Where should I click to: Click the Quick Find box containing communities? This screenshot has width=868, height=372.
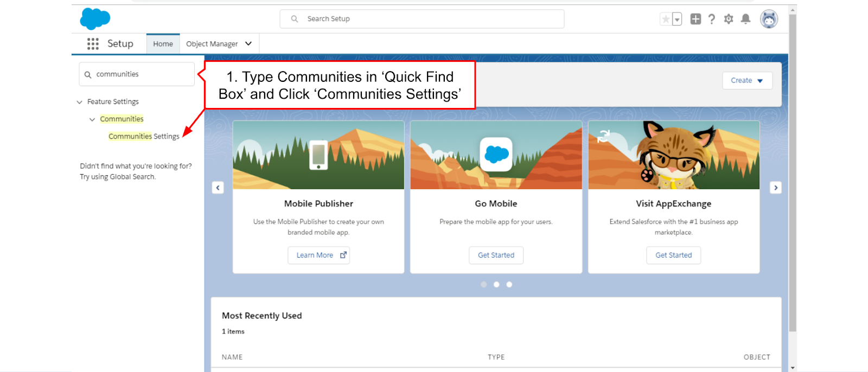(x=137, y=74)
